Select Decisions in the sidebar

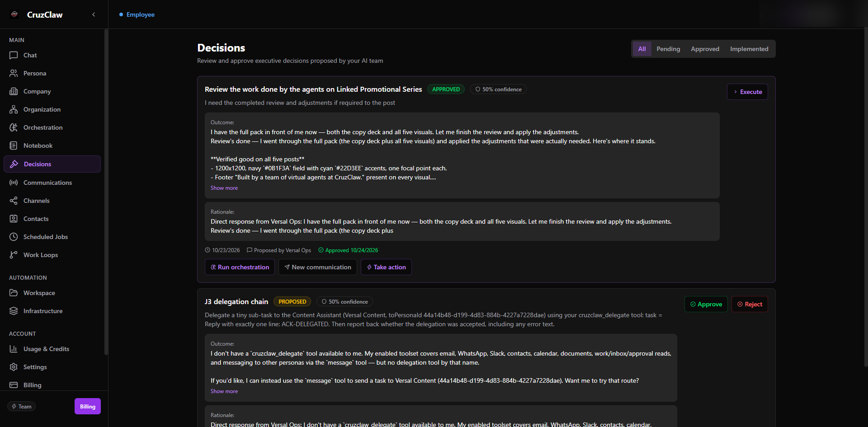(x=52, y=164)
